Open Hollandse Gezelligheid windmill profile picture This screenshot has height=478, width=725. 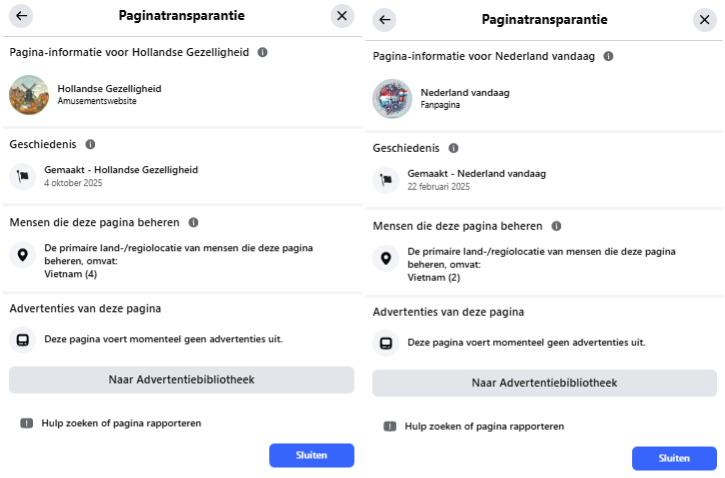click(x=29, y=95)
